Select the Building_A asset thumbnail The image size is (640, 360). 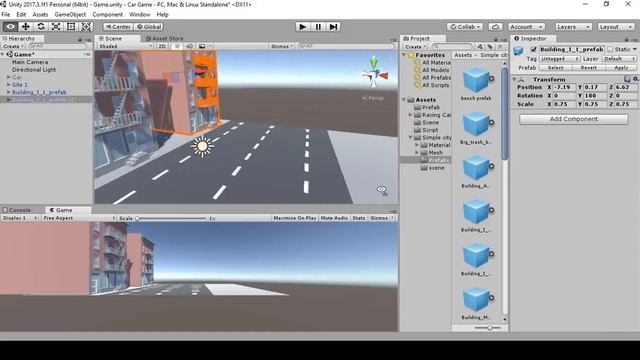pyautogui.click(x=476, y=168)
